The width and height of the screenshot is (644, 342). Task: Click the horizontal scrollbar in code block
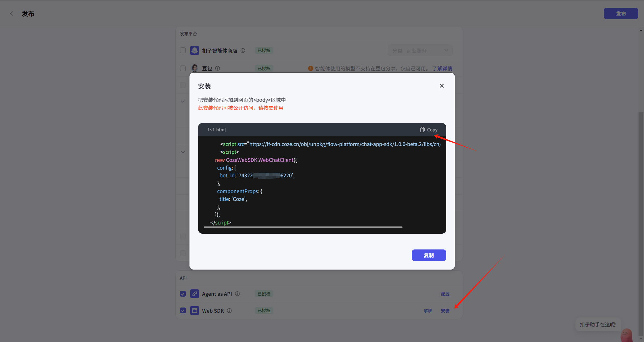[303, 227]
